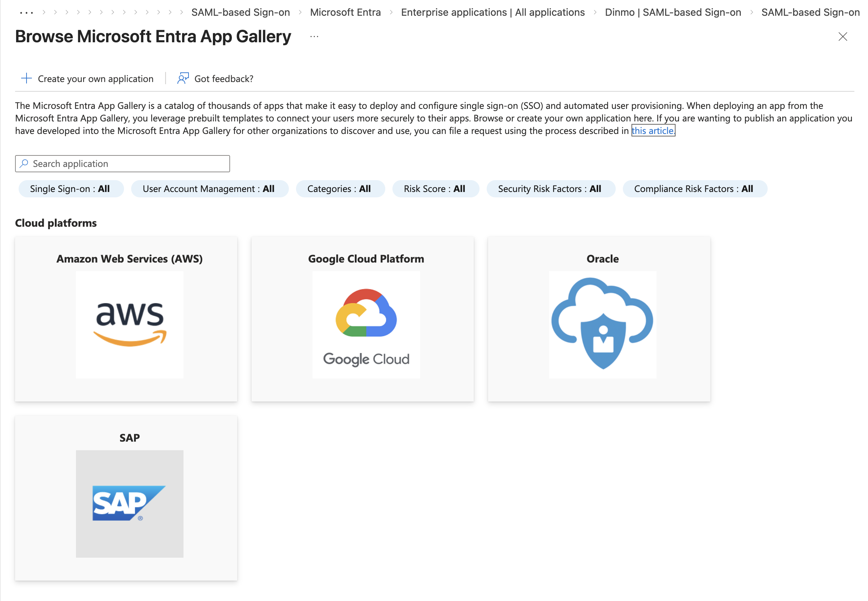This screenshot has width=868, height=601.
Task: Focus the Search application field
Action: (128, 163)
